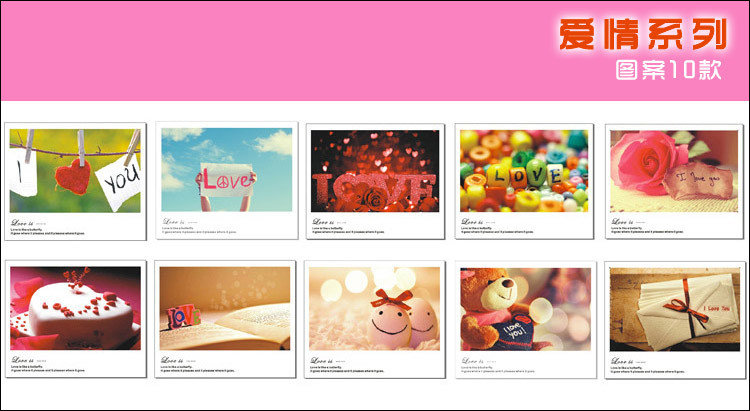Click "Love is" caption under smiling eggs card
The image size is (750, 411).
(323, 360)
